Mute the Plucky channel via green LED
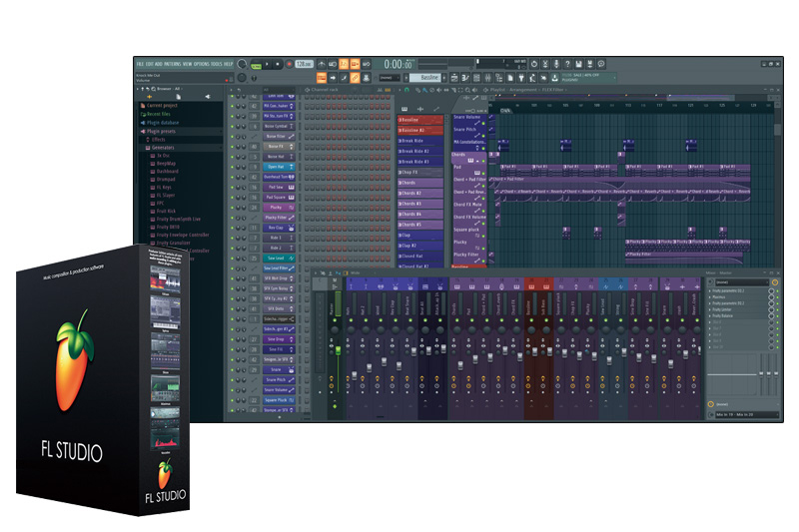 tap(232, 208)
